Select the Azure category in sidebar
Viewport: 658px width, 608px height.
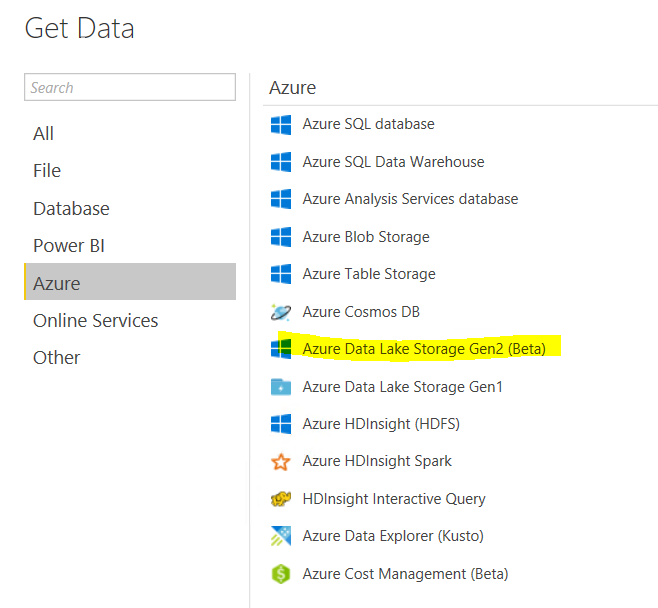130,282
